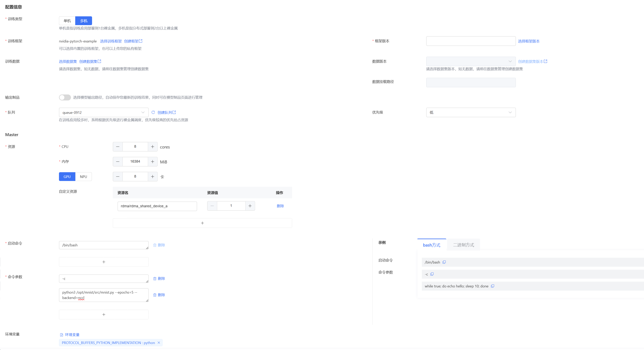Viewport: 644px width, 350px height.
Task: Copy the while true example script
Action: click(492, 286)
